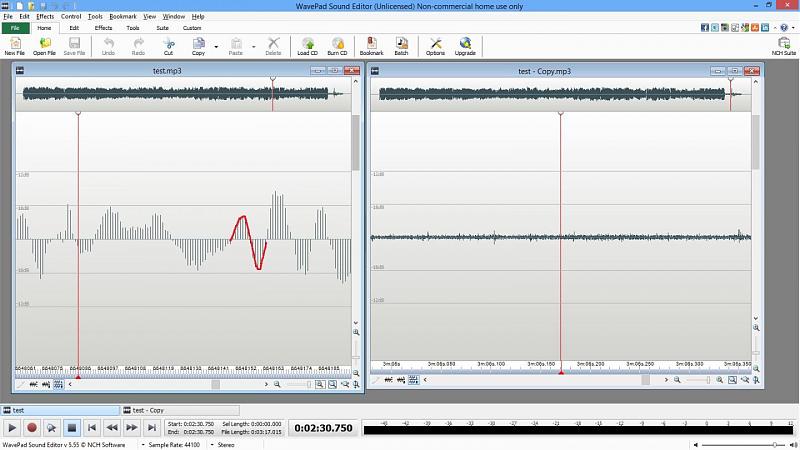The width and height of the screenshot is (800, 450).
Task: Mute audio with the speaker icon
Action: (x=696, y=445)
